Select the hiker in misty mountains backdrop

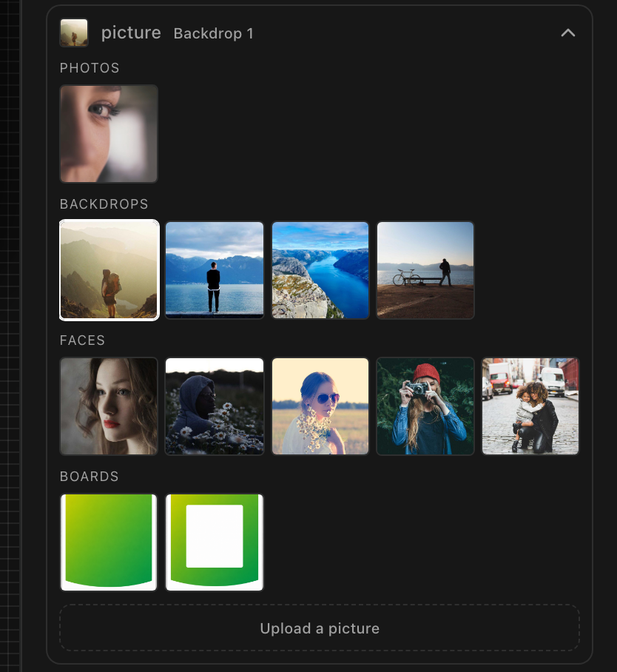(109, 270)
